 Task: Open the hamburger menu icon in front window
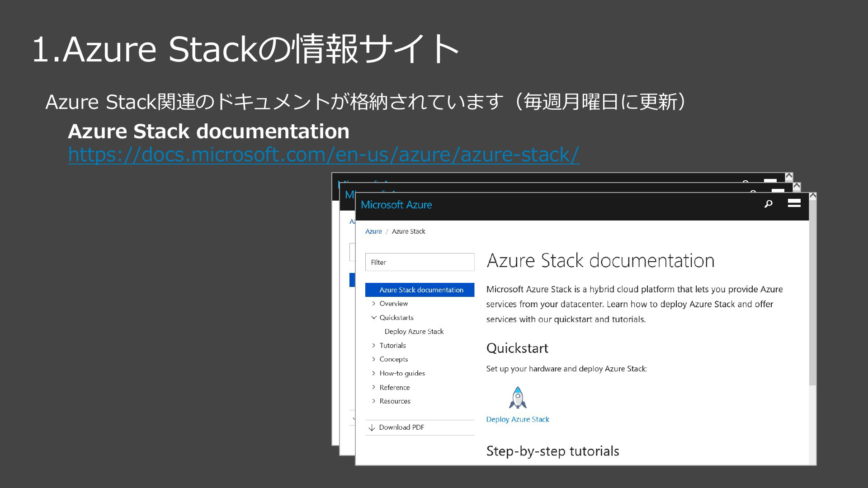click(794, 203)
